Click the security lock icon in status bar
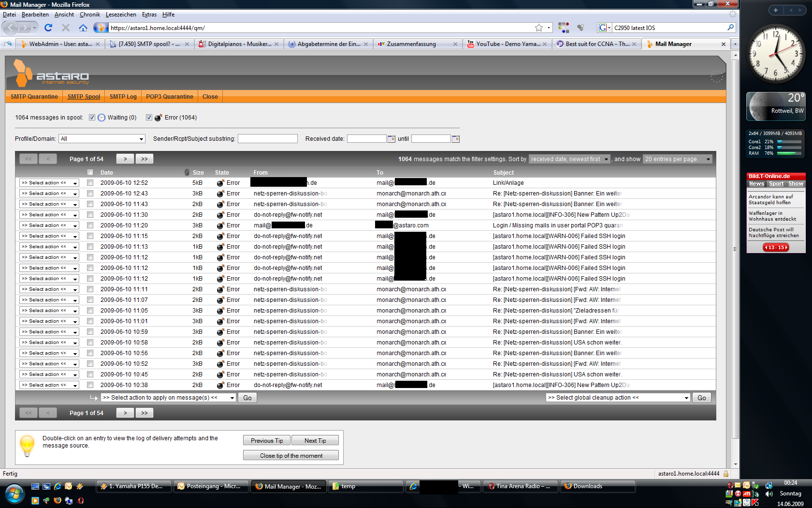812x508 pixels. [726, 474]
